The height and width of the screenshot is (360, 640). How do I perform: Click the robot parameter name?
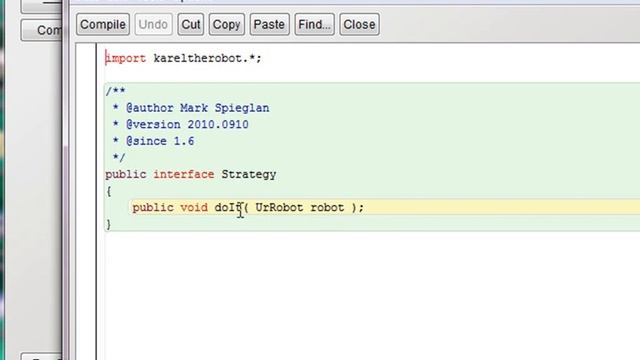327,207
